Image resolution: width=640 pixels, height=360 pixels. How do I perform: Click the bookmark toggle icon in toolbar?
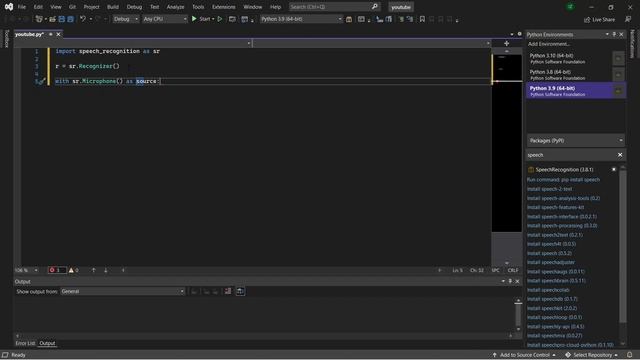[x=422, y=19]
